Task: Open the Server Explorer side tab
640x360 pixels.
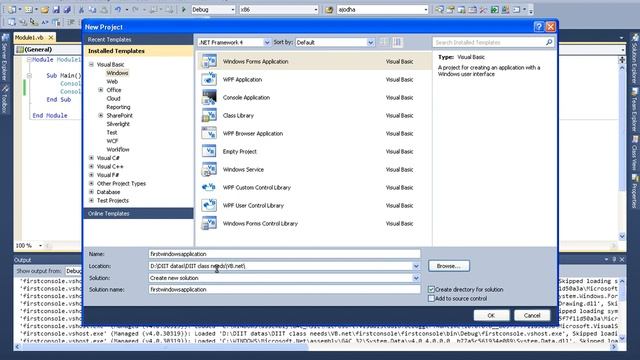Action: tap(5, 58)
